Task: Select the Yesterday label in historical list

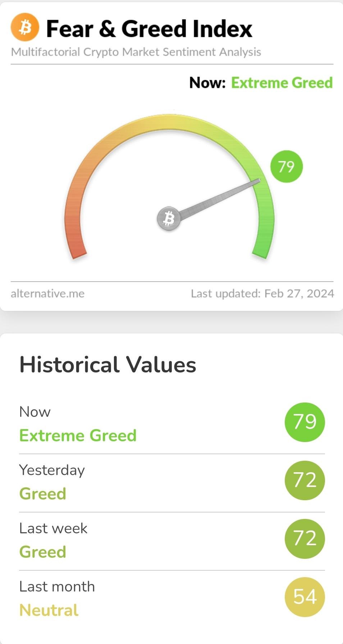Action: (x=52, y=470)
